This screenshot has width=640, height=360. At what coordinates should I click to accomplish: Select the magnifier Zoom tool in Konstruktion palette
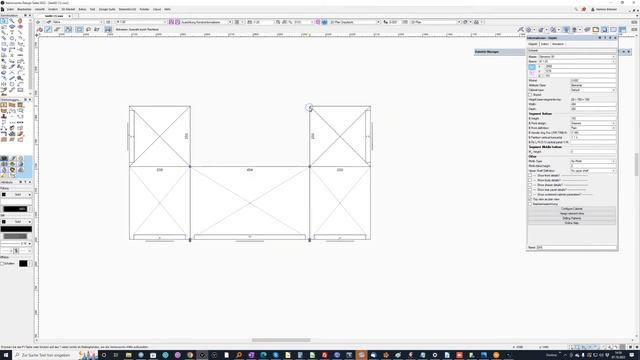pyautogui.click(x=12, y=21)
